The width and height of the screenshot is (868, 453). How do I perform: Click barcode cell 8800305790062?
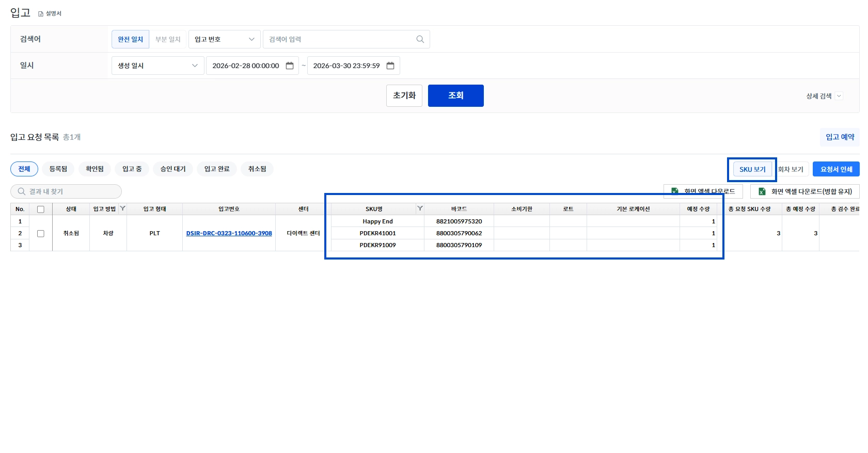coord(459,233)
